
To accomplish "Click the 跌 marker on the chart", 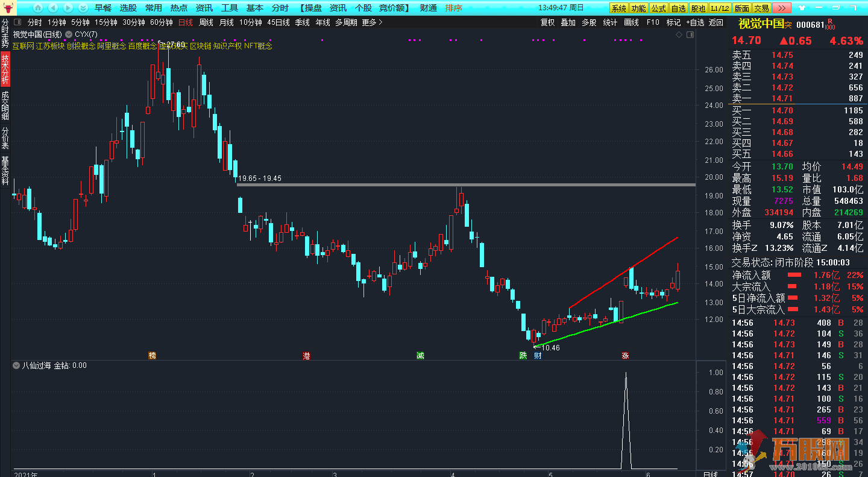I will [523, 356].
